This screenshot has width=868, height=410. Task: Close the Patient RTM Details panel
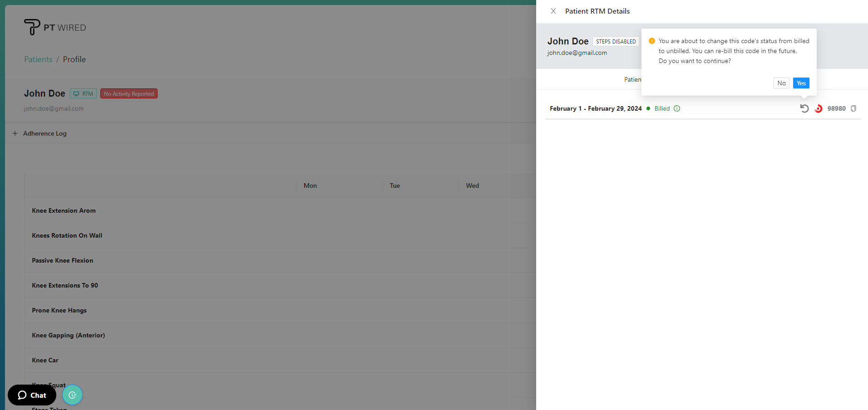click(x=553, y=11)
